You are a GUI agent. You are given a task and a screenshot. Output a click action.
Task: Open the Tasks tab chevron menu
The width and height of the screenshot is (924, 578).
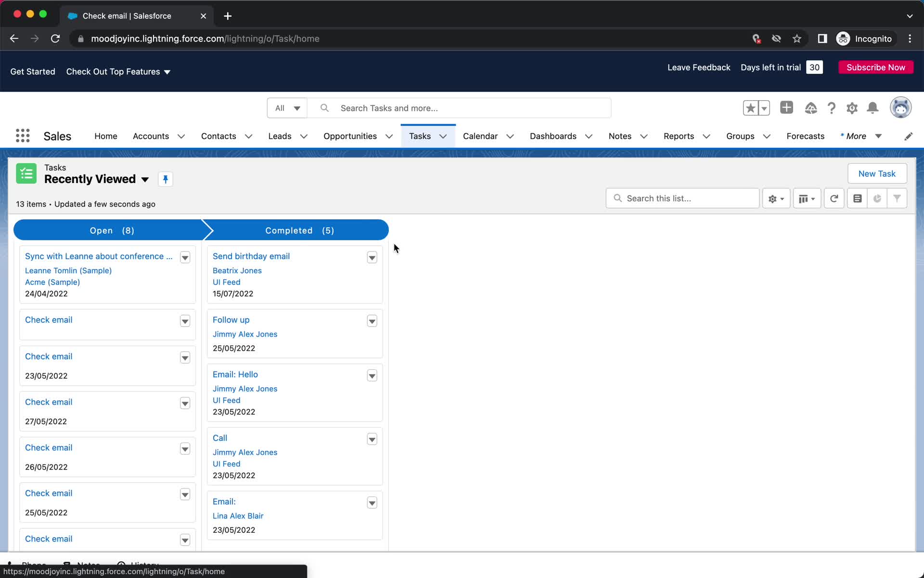[x=443, y=136]
